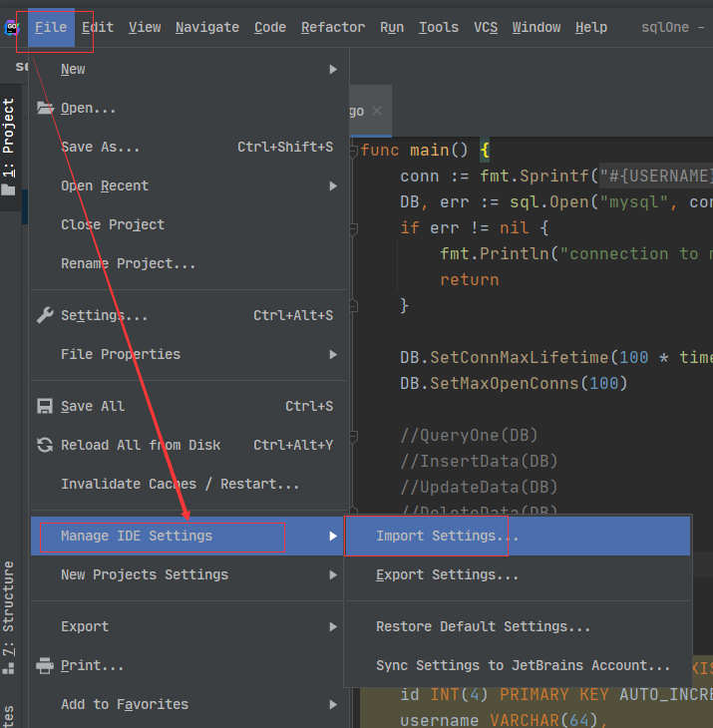Select New Projects Settings entry
Screen dimensions: 713x728
(x=188, y=574)
